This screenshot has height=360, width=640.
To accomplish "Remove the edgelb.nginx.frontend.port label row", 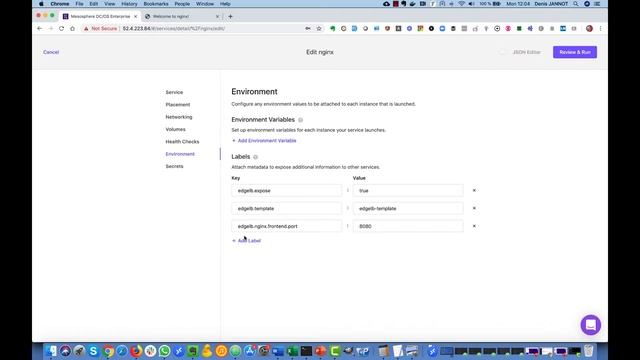I will tap(474, 226).
